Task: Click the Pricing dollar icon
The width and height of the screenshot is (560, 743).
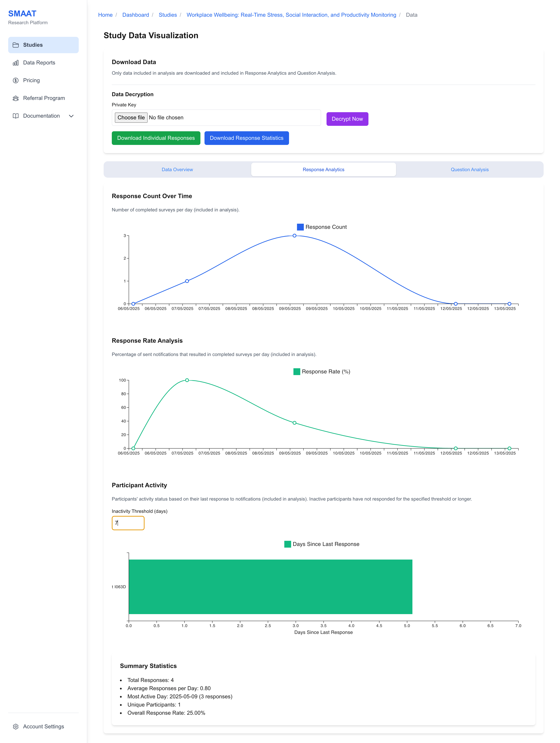Action: [16, 80]
